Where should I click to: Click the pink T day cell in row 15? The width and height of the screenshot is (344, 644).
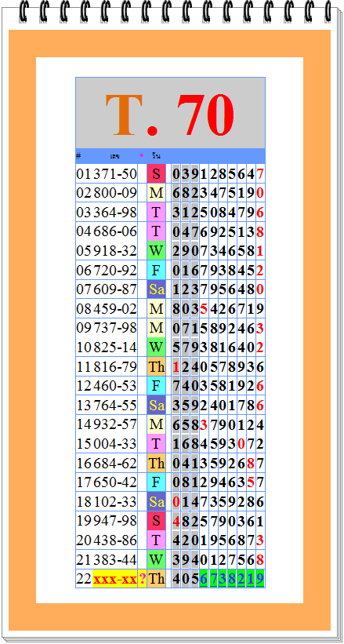(x=157, y=443)
